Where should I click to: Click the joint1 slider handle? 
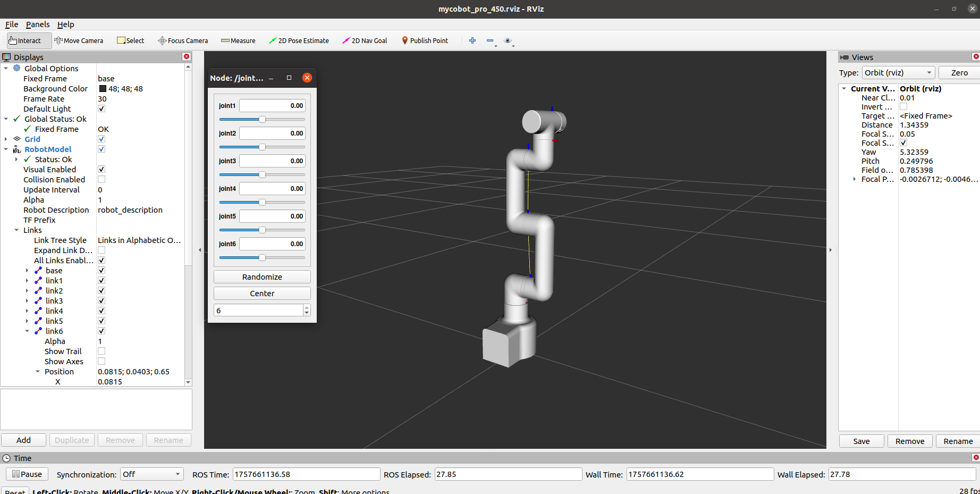click(x=262, y=120)
